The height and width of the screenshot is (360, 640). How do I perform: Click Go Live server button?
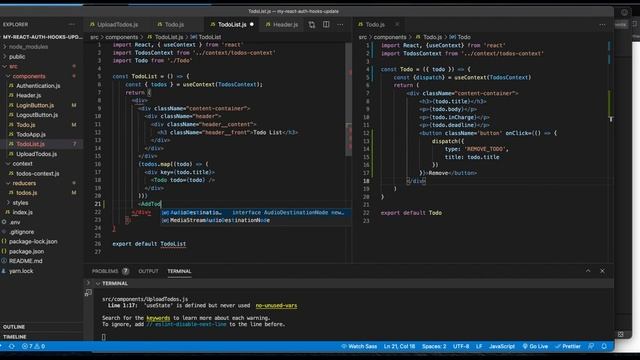coord(535,346)
